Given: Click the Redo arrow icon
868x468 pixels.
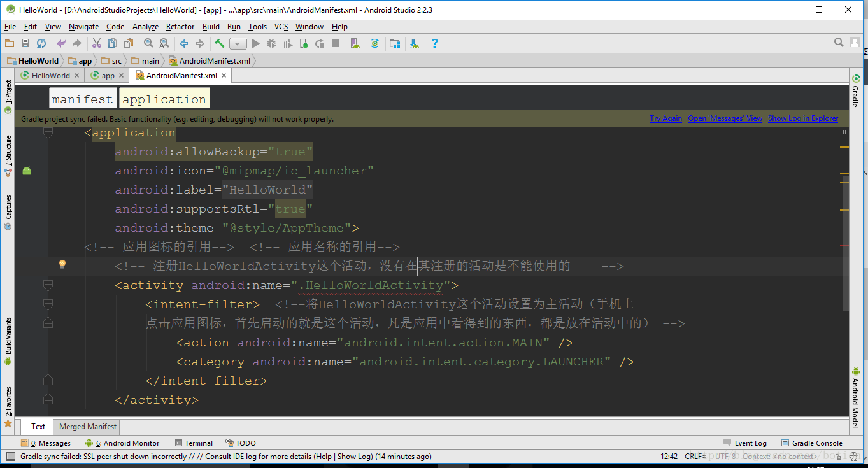Looking at the screenshot, I should pyautogui.click(x=77, y=43).
